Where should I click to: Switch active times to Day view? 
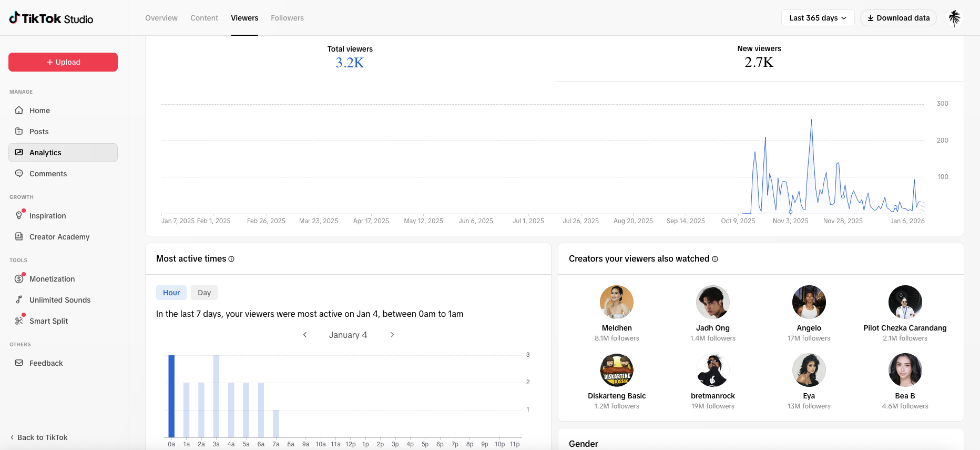click(205, 293)
